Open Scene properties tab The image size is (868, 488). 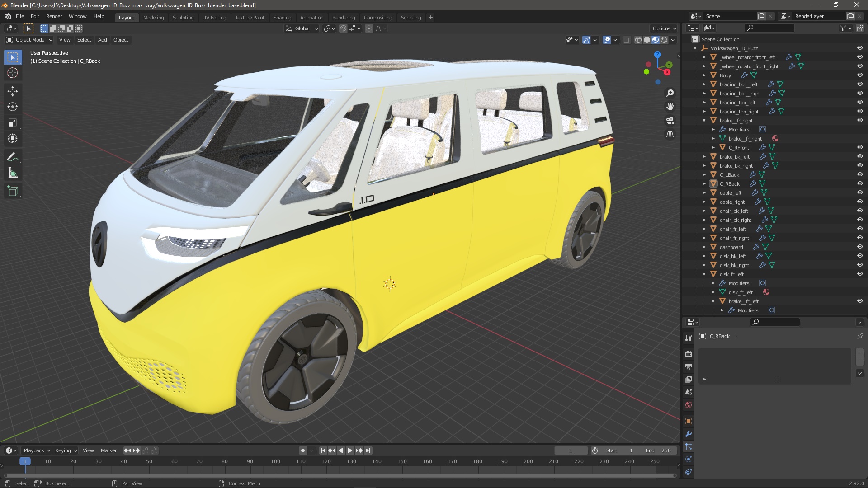689,392
